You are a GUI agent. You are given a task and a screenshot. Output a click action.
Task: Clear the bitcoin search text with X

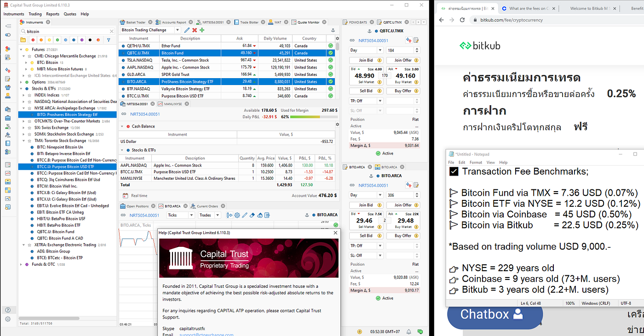[111, 31]
